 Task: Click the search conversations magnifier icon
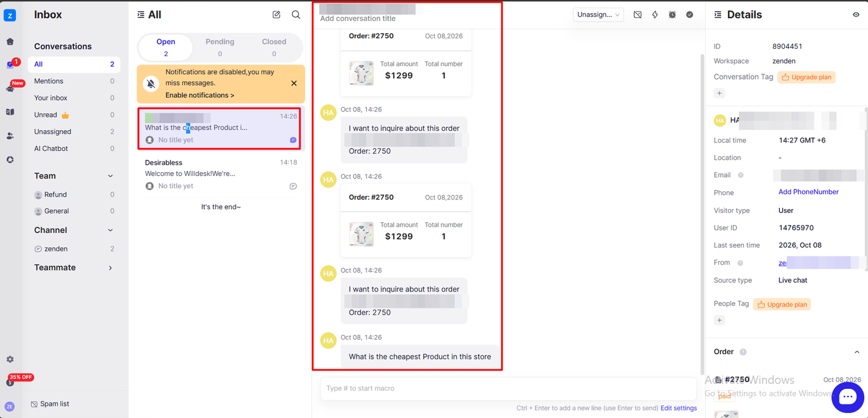(296, 15)
